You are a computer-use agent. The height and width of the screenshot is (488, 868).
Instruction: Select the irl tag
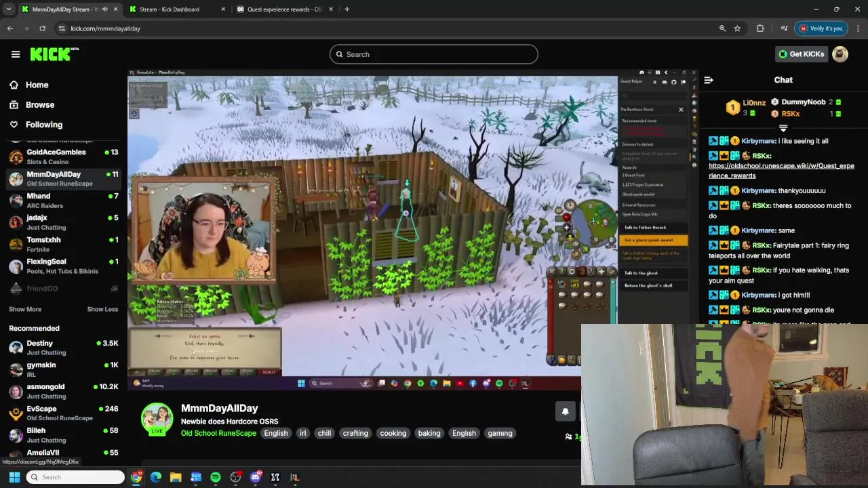pos(302,433)
